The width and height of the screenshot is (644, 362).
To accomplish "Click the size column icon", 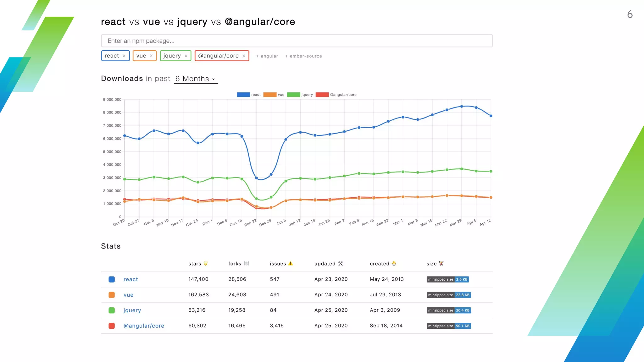I will pos(441,263).
